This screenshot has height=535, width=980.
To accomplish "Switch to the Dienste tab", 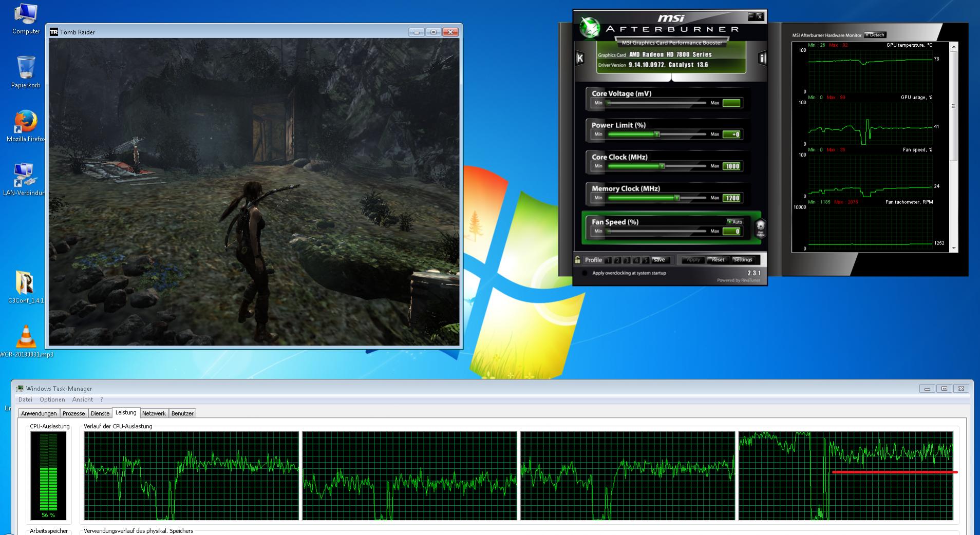I will [100, 413].
